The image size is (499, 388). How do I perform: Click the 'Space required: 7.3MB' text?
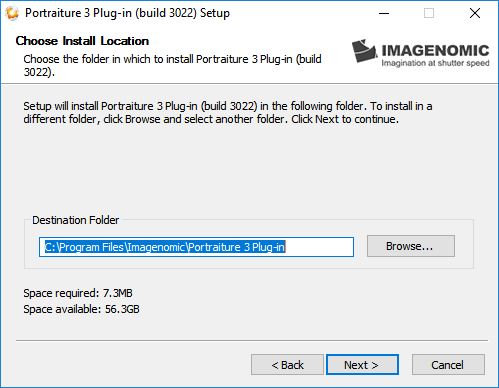(x=78, y=293)
